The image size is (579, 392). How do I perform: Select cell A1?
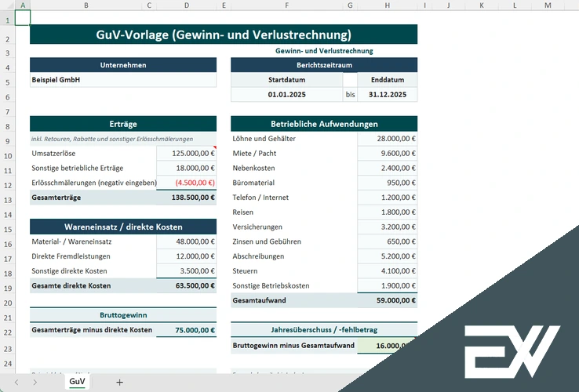[23, 18]
